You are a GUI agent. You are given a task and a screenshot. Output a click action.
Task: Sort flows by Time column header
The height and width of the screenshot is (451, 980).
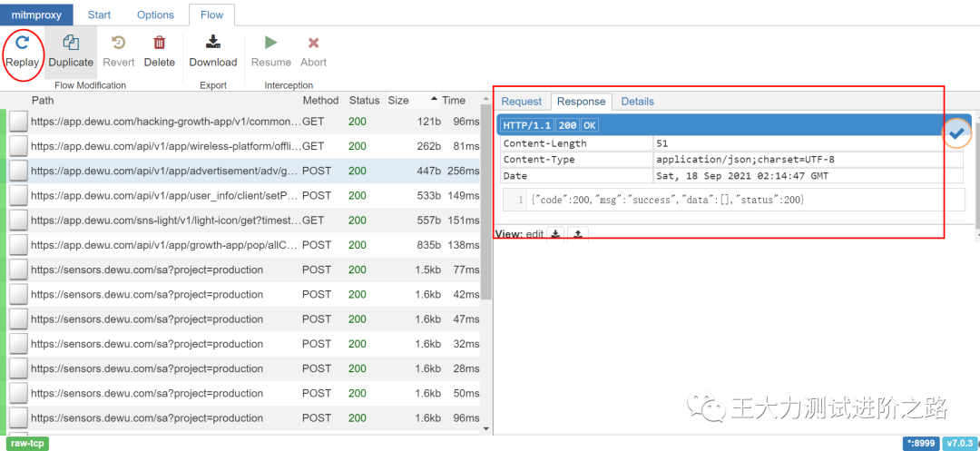[454, 100]
